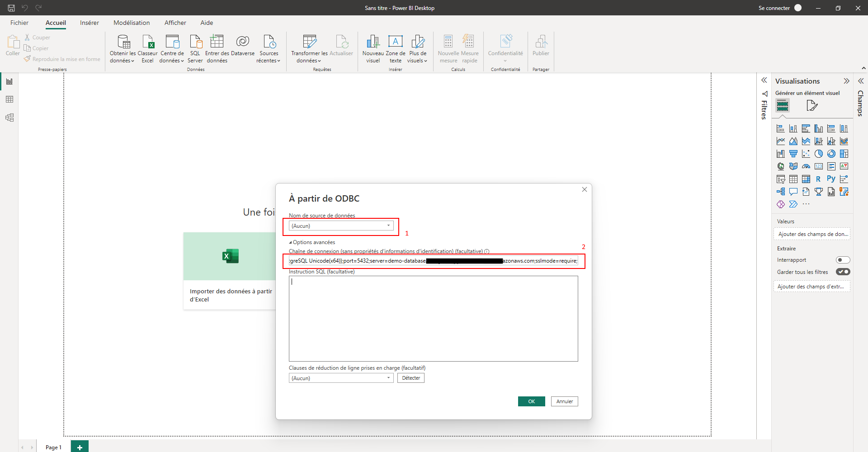Click the SQL Server ribbon button
Screen dimensions: 868x452
[195, 49]
